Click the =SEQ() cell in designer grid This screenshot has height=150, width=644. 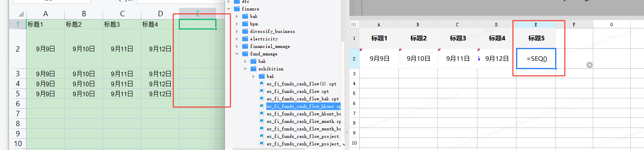coord(536,59)
